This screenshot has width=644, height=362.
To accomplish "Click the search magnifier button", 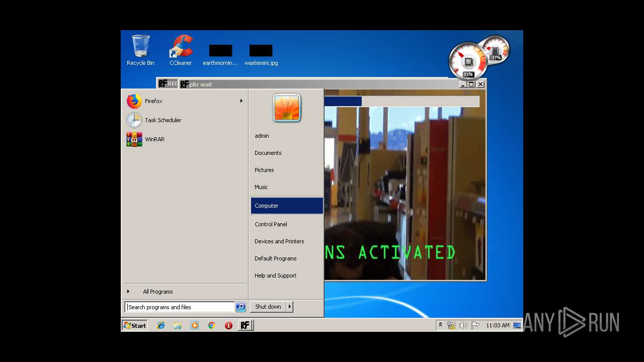I will click(240, 307).
